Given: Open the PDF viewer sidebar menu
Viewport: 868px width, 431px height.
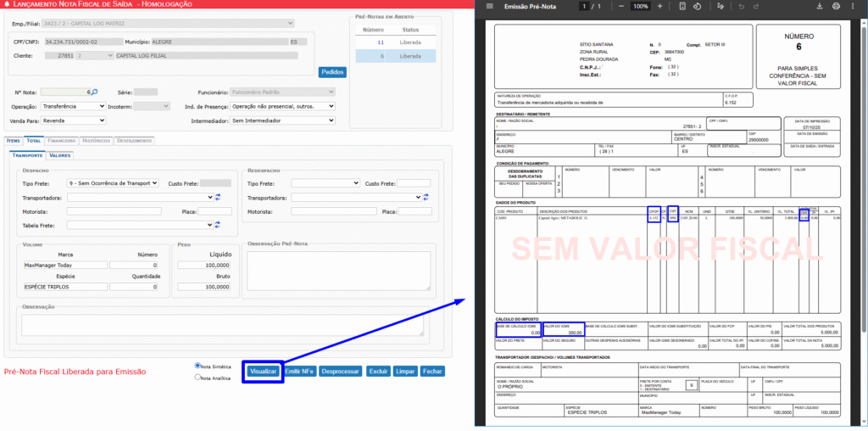Looking at the screenshot, I should tap(489, 6).
